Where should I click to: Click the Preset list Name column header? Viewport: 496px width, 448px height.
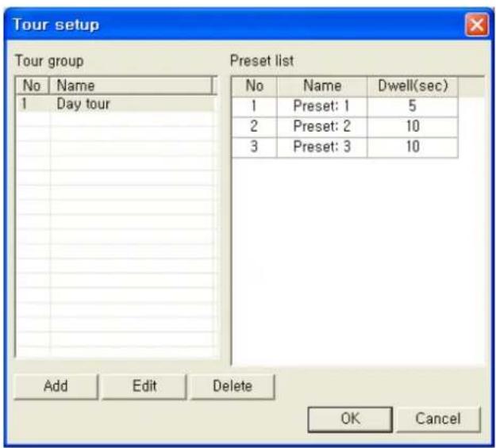click(x=322, y=86)
